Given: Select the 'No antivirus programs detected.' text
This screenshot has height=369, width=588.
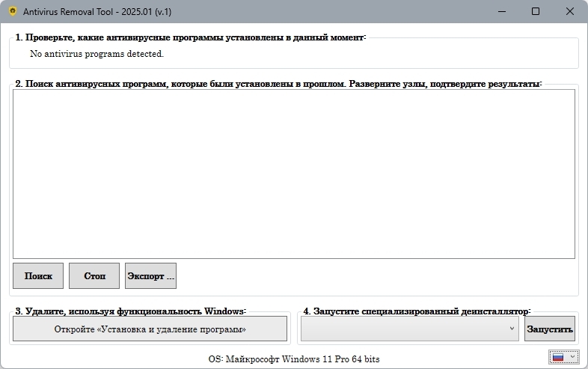Looking at the screenshot, I should point(97,54).
